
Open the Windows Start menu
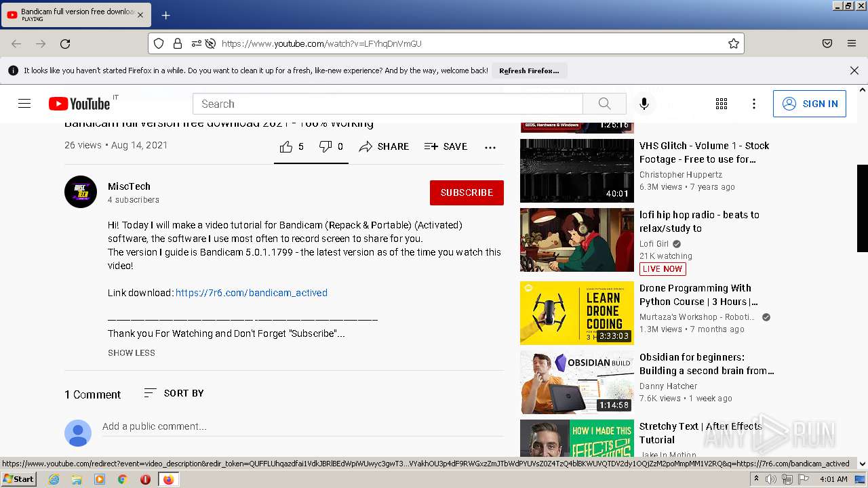pyautogui.click(x=19, y=479)
